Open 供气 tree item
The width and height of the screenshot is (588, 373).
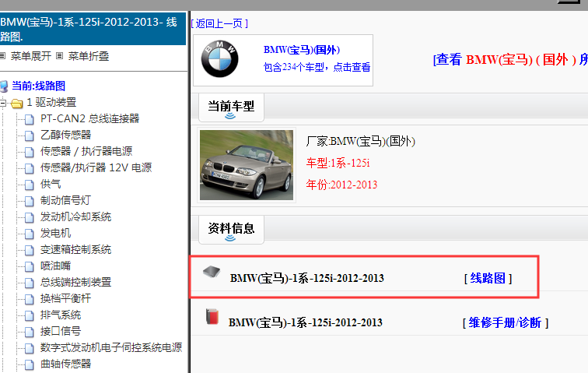pyautogui.click(x=51, y=185)
